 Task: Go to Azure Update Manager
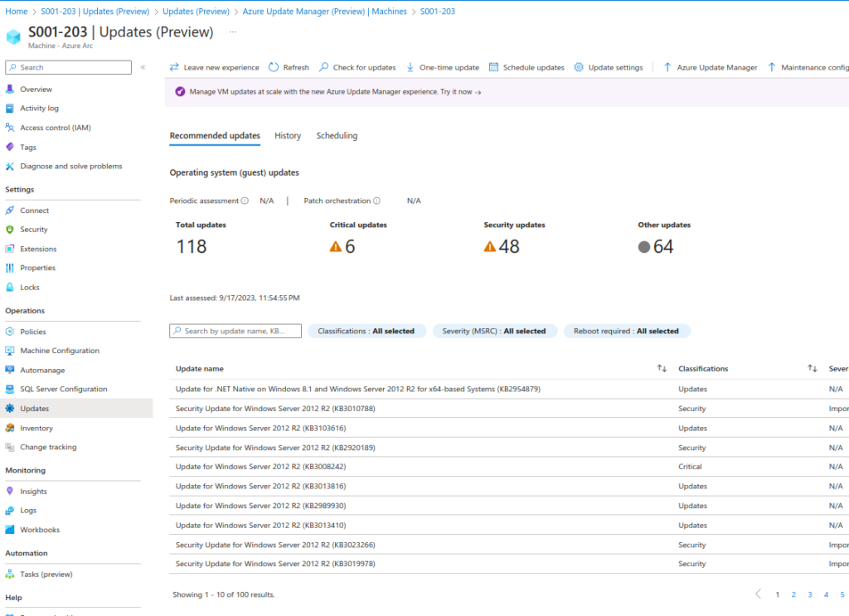coord(711,67)
